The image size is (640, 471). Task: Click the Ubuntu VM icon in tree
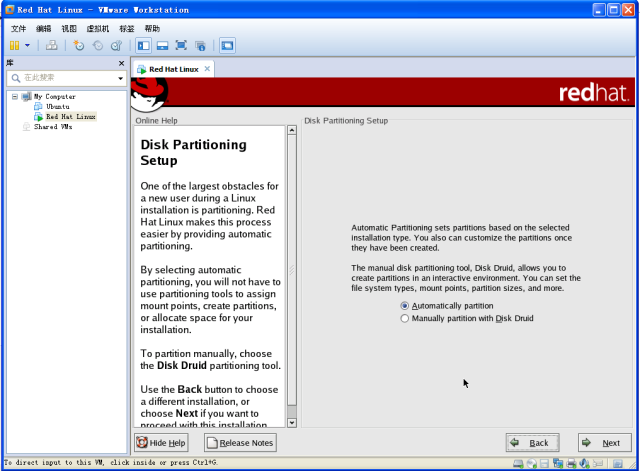tap(38, 107)
